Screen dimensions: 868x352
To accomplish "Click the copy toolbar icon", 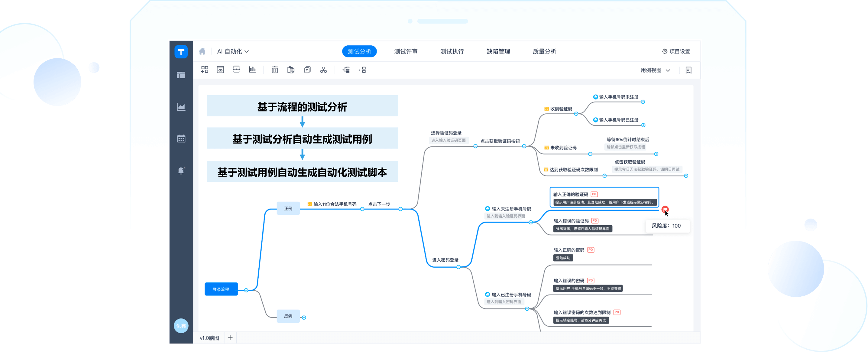I will 307,70.
